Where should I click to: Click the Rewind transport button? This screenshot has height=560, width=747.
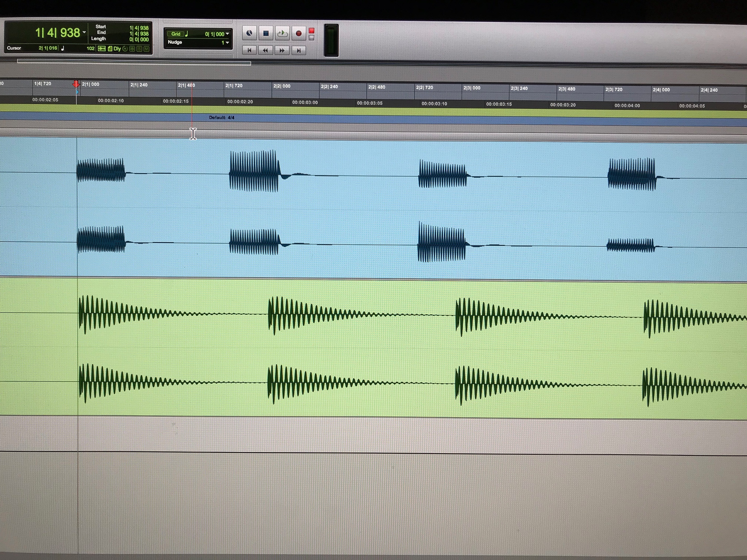265,50
